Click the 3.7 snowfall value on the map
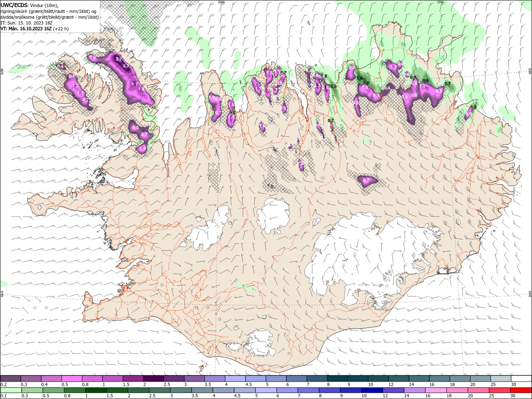532x399 pixels. 119,59
